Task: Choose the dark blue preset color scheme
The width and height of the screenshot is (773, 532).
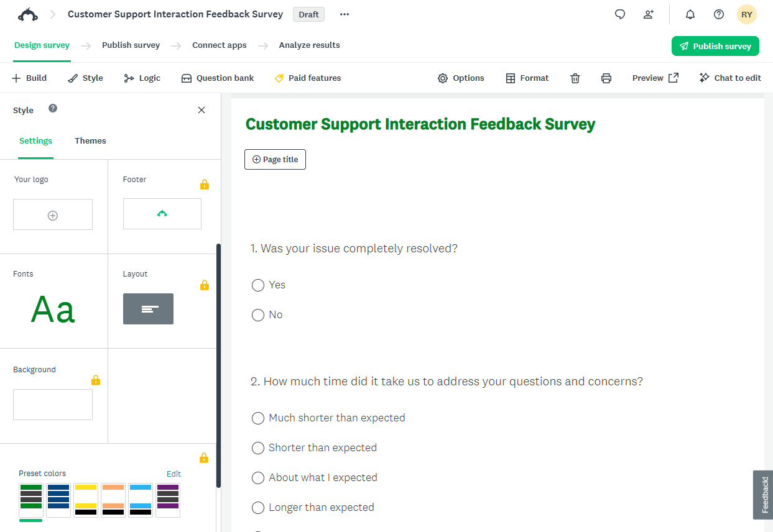Action: [58, 500]
